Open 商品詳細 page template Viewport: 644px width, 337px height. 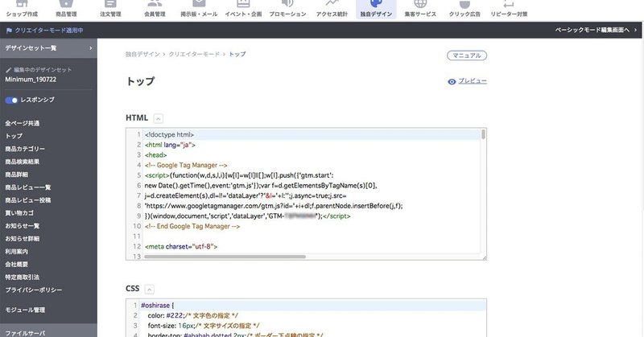[16, 175]
